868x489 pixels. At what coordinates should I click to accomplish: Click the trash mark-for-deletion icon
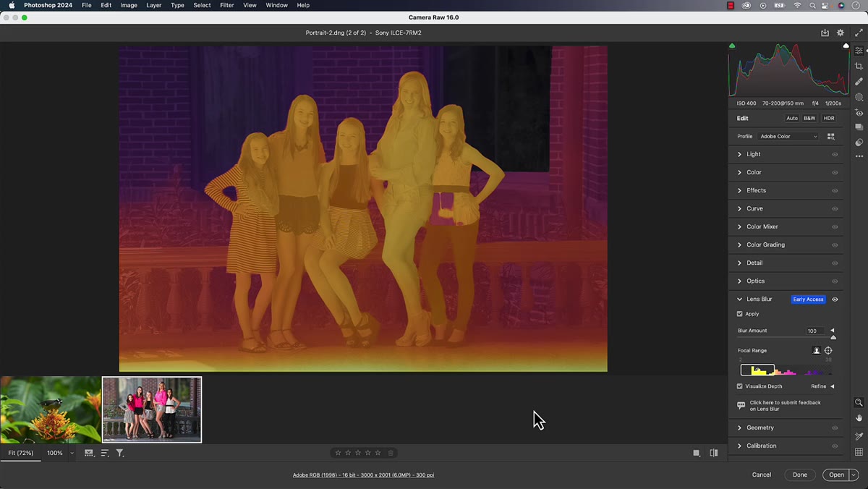coord(391,453)
